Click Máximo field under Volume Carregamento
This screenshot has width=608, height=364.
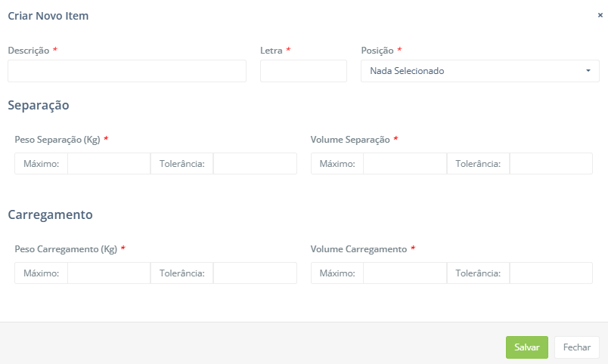405,273
